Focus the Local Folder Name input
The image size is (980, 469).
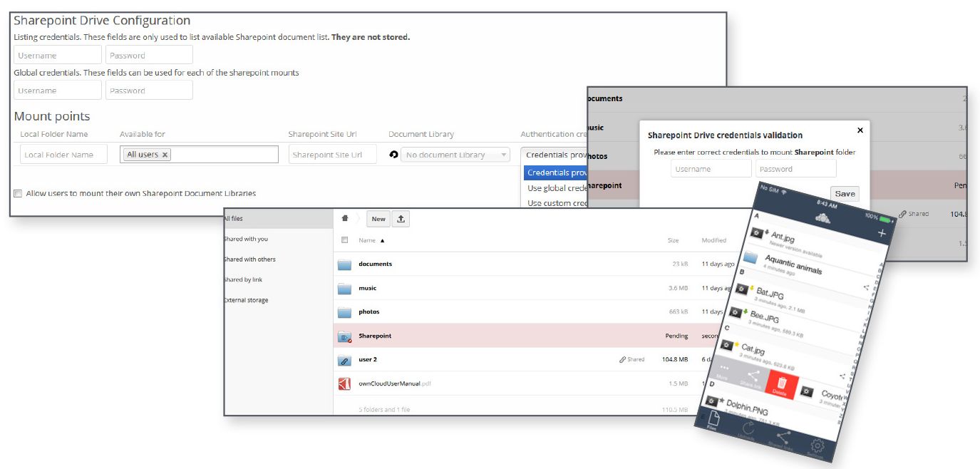[63, 155]
